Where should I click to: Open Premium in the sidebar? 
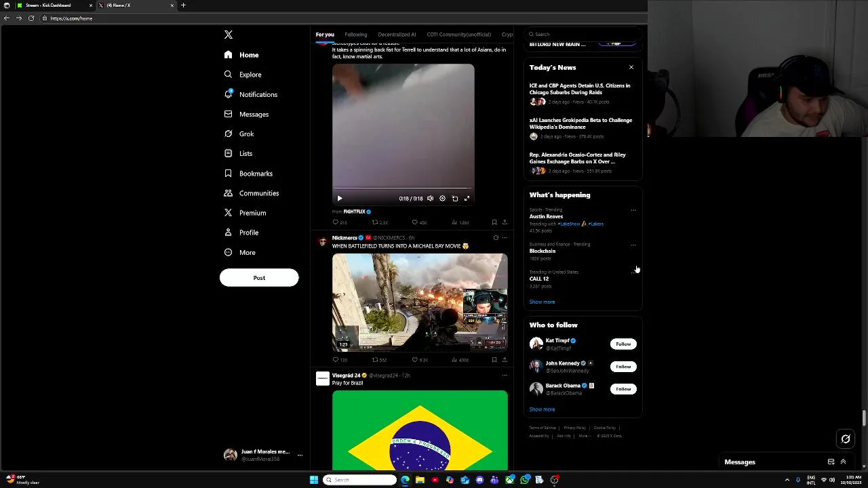[245, 213]
